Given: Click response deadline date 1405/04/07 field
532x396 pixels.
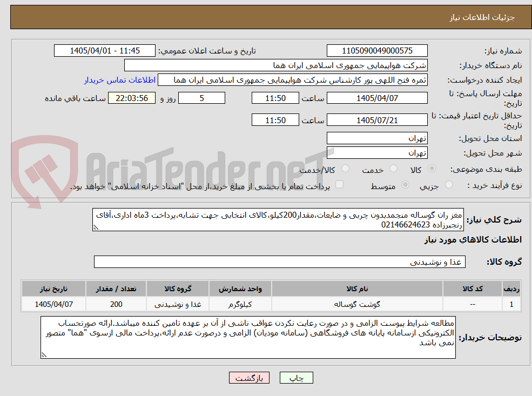Looking at the screenshot, I should click(377, 98).
